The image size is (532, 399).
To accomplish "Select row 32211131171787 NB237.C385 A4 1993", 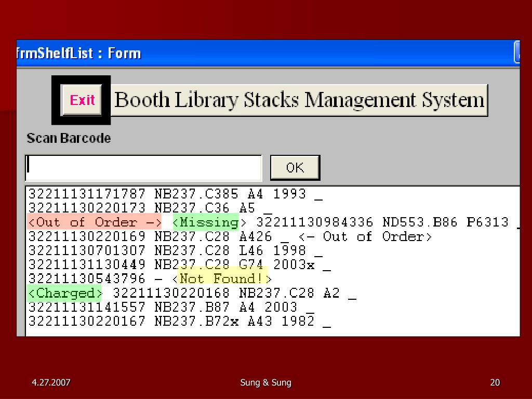I will 175,194.
